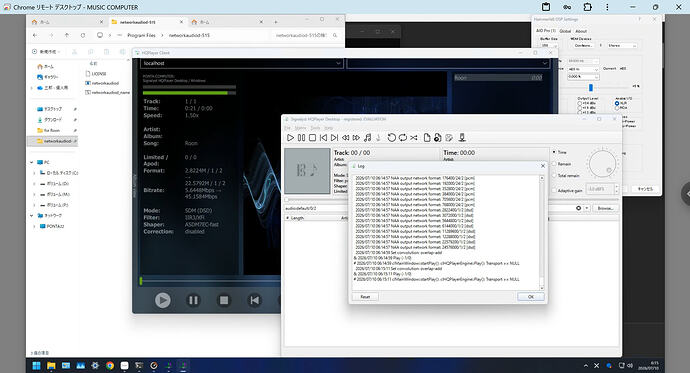
Task: Toggle the shuffle crossed-arrows icon
Action: click(x=414, y=138)
